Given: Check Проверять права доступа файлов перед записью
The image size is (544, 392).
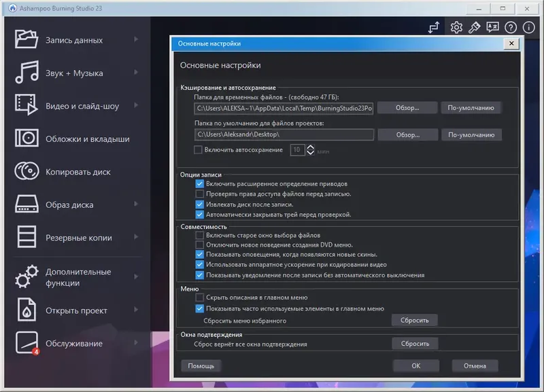Looking at the screenshot, I should (x=199, y=194).
